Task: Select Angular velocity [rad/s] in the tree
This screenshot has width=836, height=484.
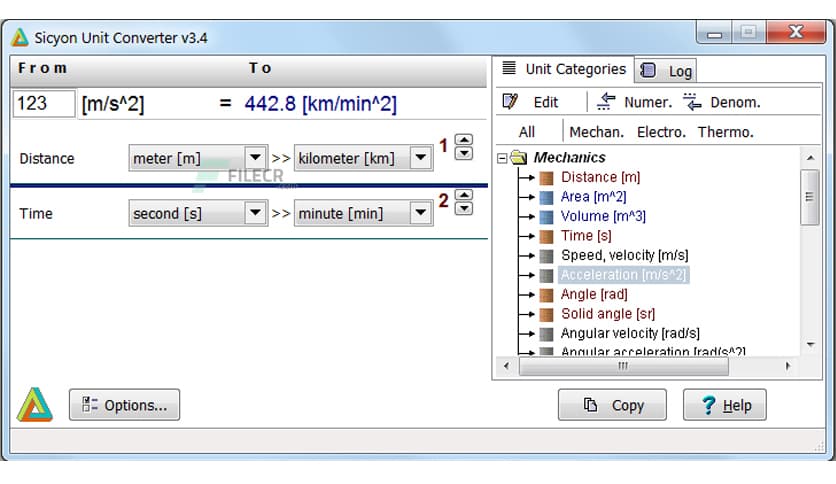Action: [x=630, y=333]
